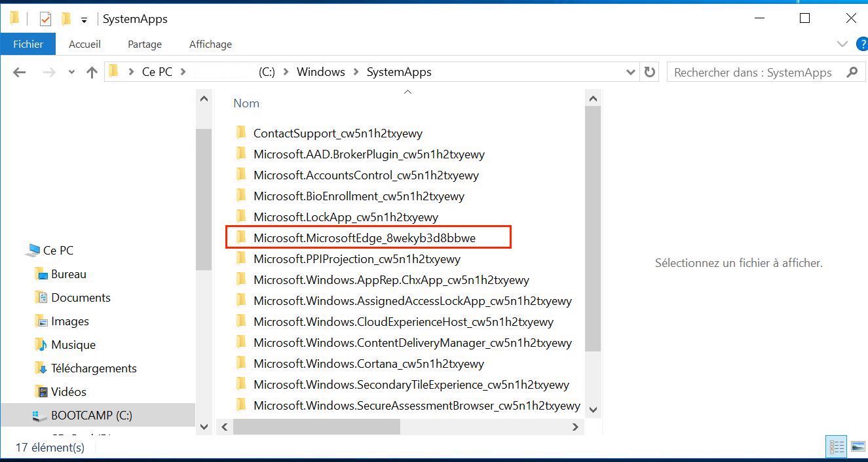The height and width of the screenshot is (462, 868).
Task: Navigate back using the left arrow icon
Action: pyautogui.click(x=19, y=72)
